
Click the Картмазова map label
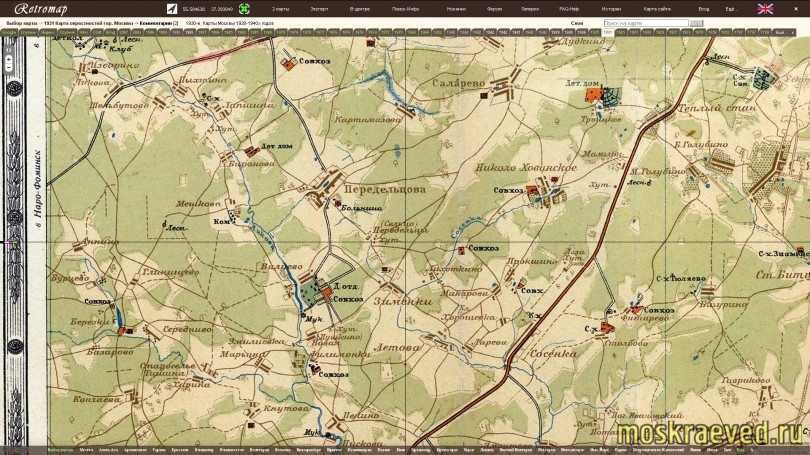tap(368, 119)
